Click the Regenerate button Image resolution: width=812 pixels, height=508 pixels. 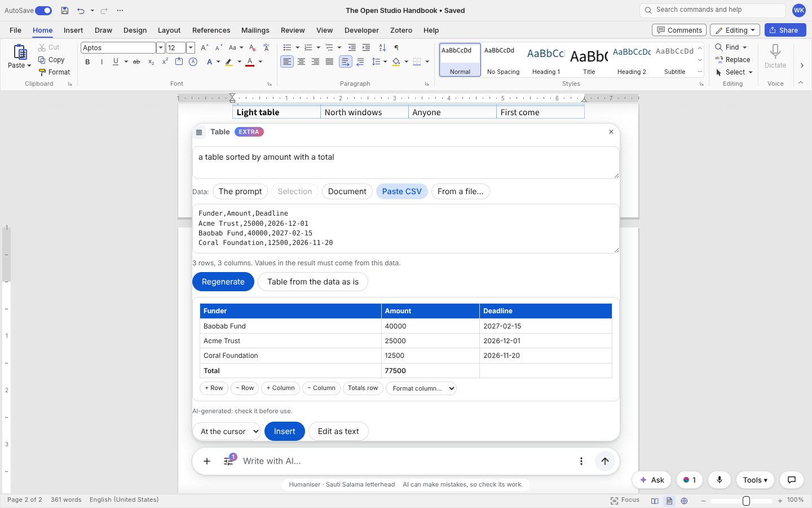click(223, 282)
